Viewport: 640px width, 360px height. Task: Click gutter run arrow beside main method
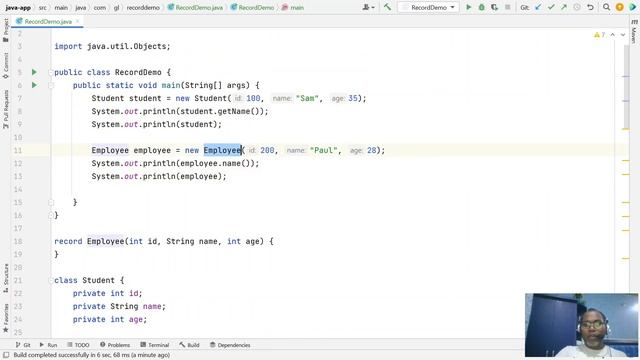point(34,85)
